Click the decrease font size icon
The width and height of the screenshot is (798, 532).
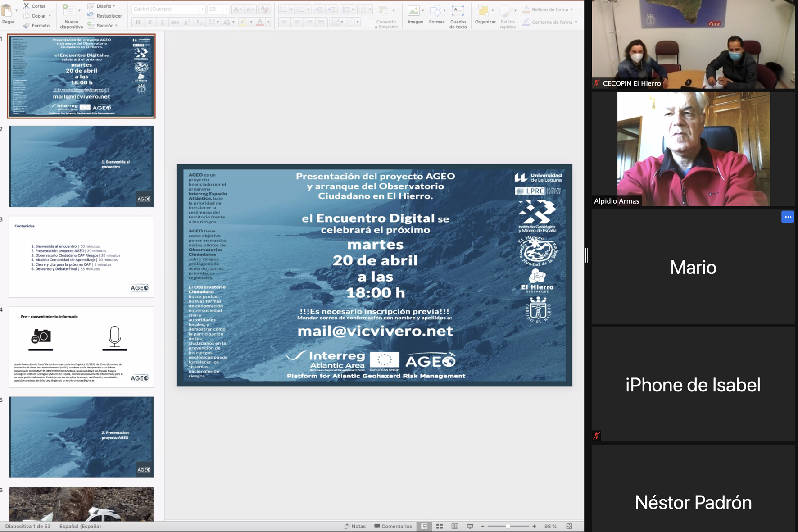[x=250, y=9]
